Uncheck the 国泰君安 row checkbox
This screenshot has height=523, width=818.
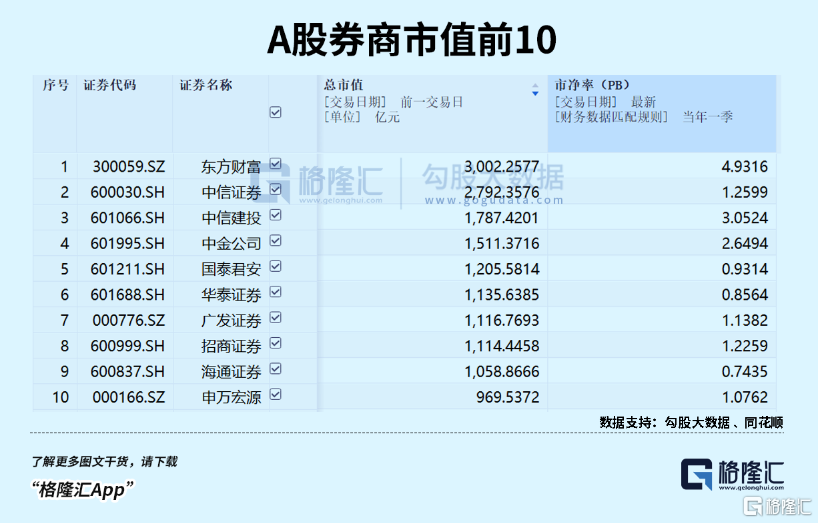pos(275,266)
